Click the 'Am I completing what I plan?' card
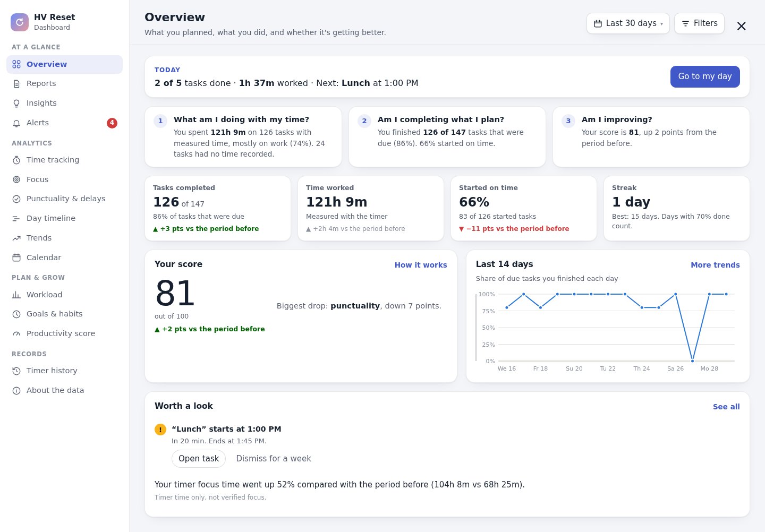 click(x=447, y=137)
